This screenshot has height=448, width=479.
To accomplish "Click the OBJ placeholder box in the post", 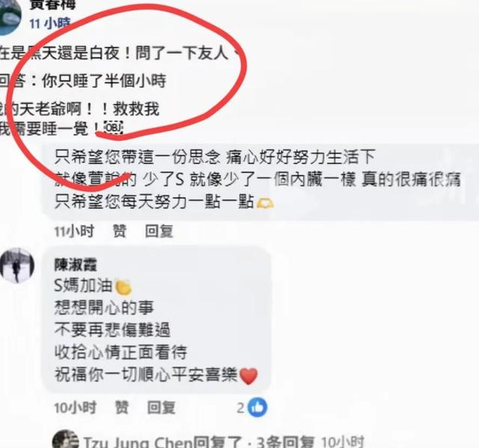I will coord(114,128).
